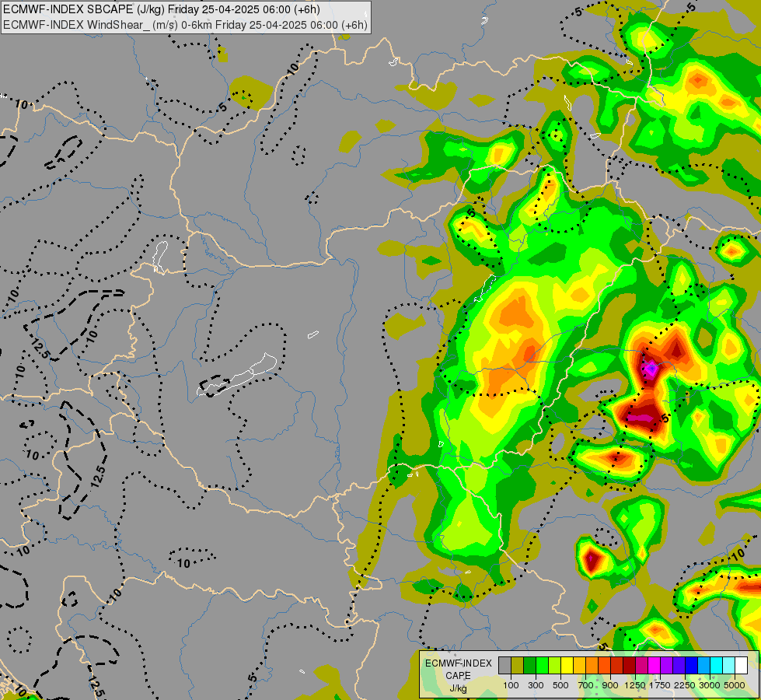Select the sky-blue swatch left of 3000
761x700 pixels.
703,665
